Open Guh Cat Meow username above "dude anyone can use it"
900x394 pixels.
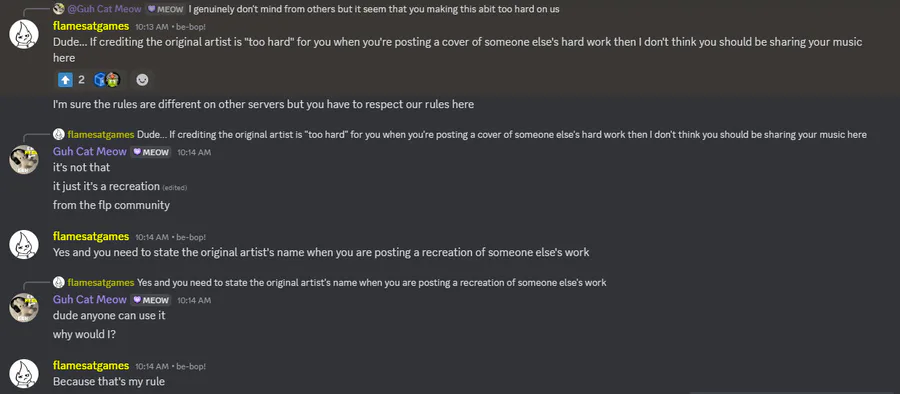coord(90,300)
